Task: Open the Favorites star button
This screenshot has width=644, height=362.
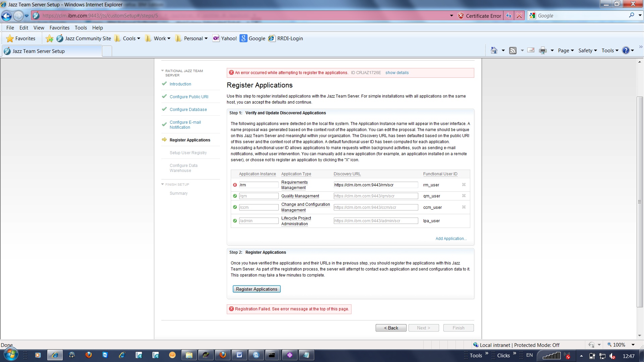Action: tap(21, 39)
